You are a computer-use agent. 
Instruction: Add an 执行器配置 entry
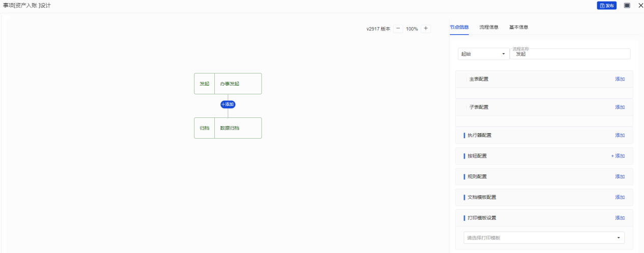coord(620,135)
